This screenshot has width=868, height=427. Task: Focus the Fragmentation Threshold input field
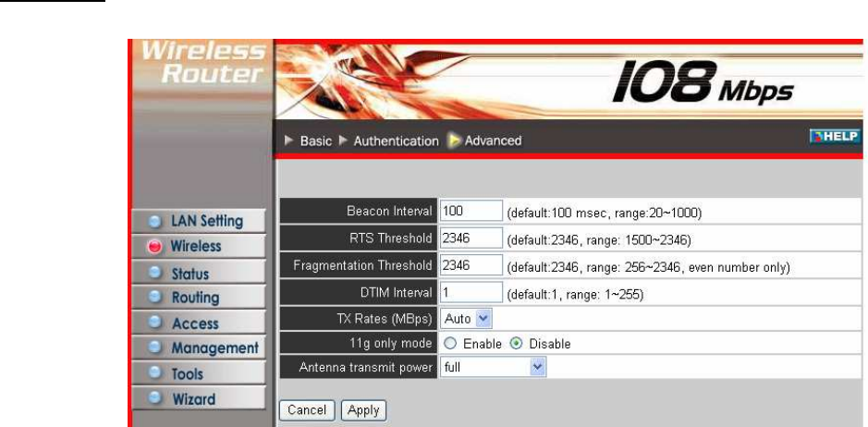471,265
